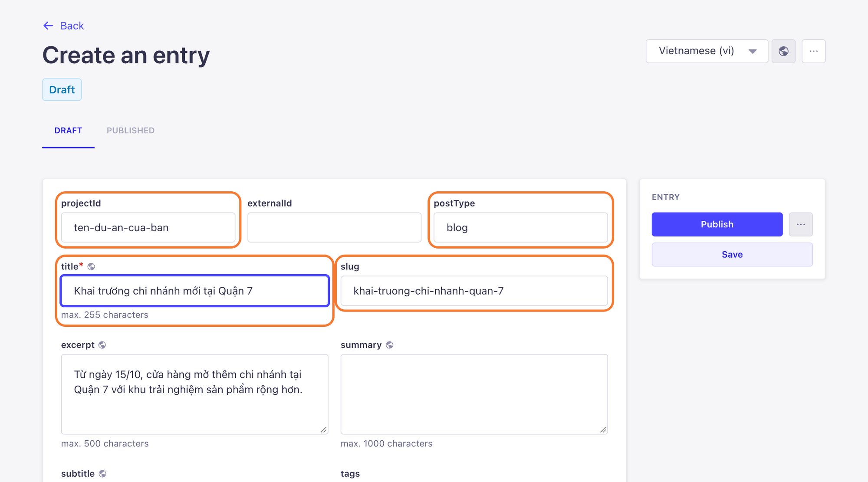Click the Publish button
Viewport: 868px width, 482px height.
(717, 224)
